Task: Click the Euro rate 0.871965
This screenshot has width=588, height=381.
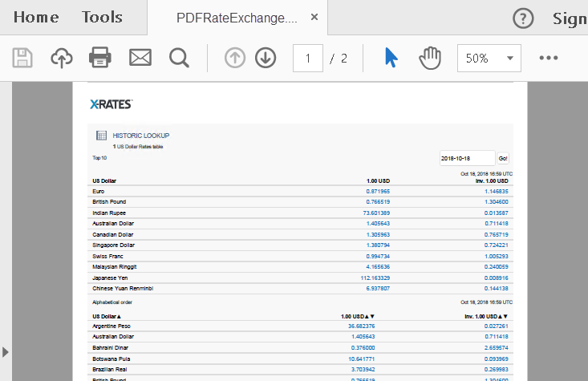Action: point(378,191)
